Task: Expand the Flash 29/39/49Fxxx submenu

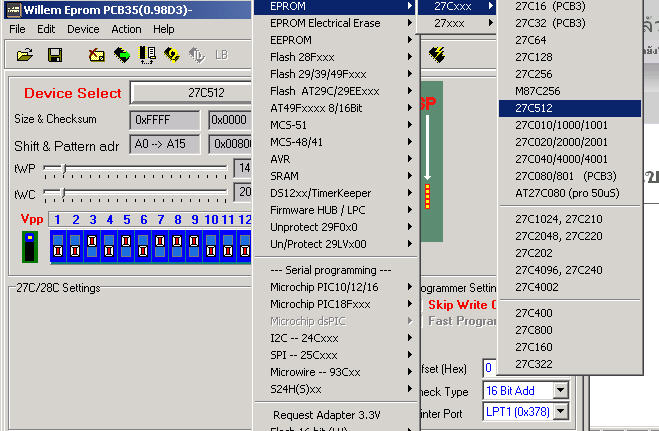Action: pyautogui.click(x=337, y=74)
